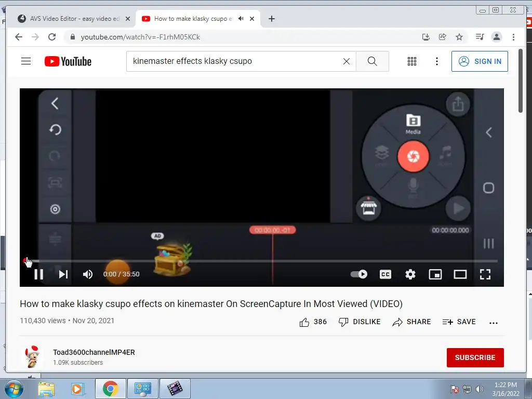Click the SIGN IN button
This screenshot has width=532, height=399.
click(x=480, y=61)
